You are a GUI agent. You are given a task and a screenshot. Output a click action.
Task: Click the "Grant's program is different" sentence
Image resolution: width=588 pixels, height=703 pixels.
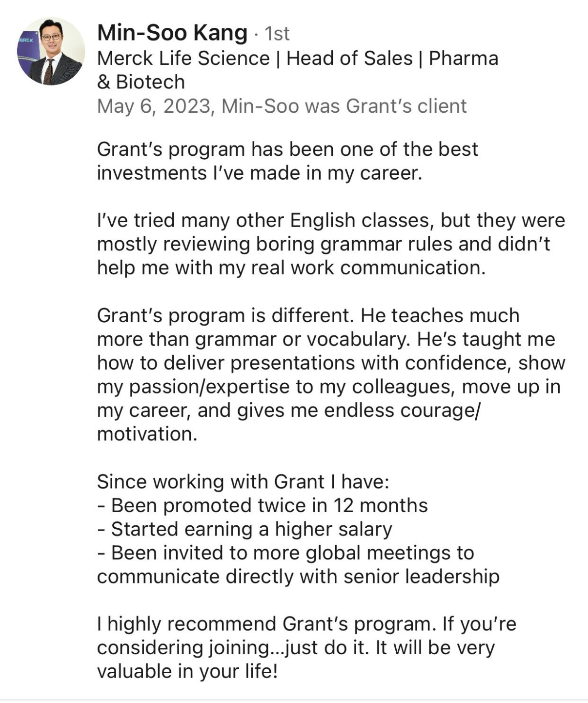pos(225,315)
